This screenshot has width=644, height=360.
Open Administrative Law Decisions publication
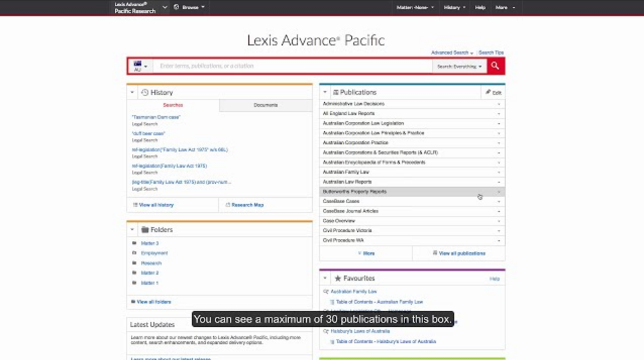tap(353, 104)
